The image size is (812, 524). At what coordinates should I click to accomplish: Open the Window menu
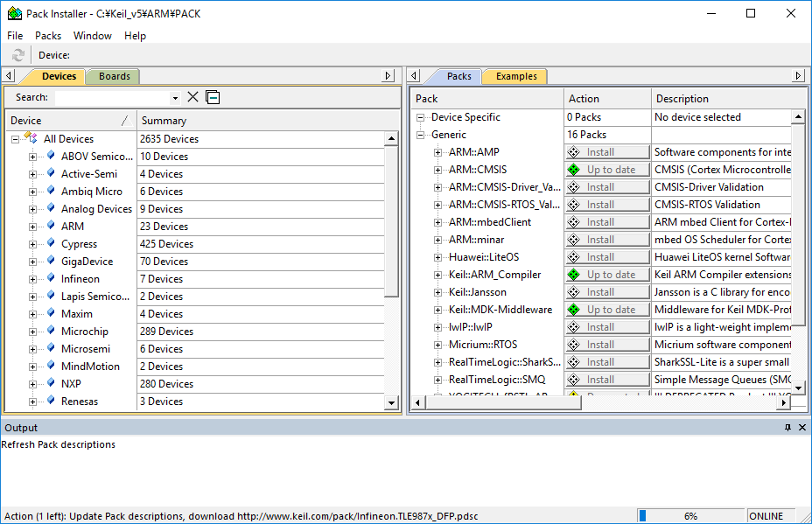pos(93,35)
